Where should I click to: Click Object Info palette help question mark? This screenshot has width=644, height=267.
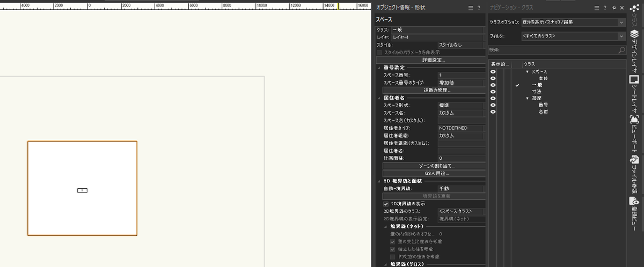coord(479,8)
